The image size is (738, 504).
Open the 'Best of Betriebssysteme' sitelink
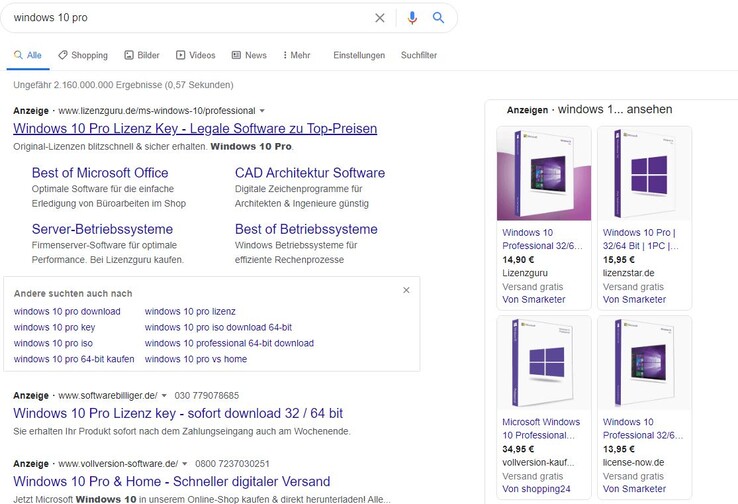tap(306, 229)
